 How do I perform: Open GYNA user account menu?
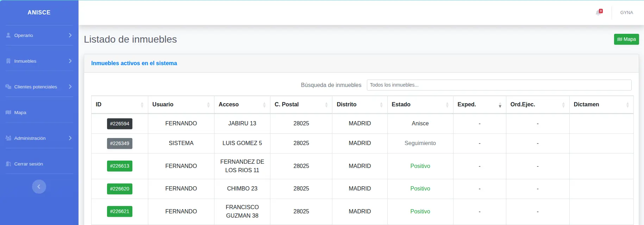626,13
